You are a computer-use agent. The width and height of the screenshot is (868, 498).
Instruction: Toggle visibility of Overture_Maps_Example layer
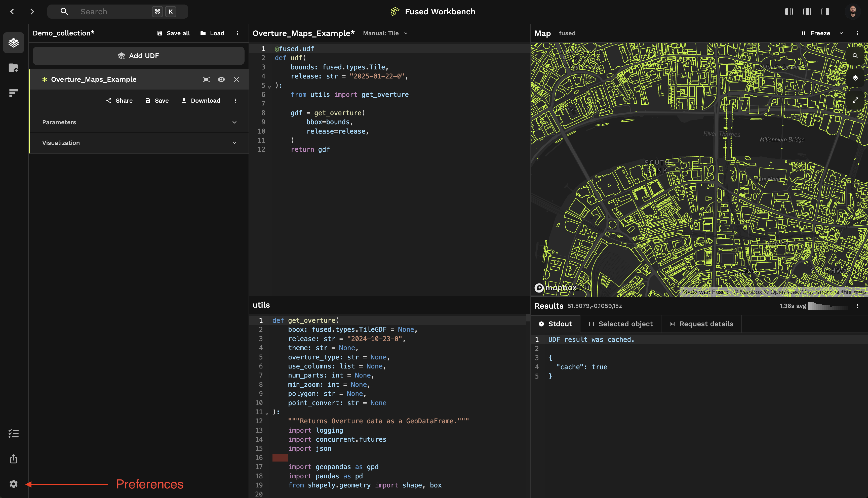221,79
